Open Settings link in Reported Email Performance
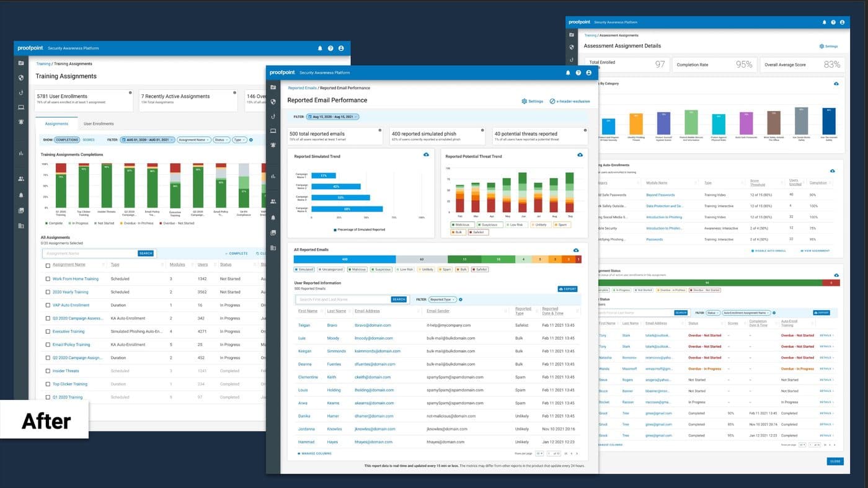 (x=533, y=101)
